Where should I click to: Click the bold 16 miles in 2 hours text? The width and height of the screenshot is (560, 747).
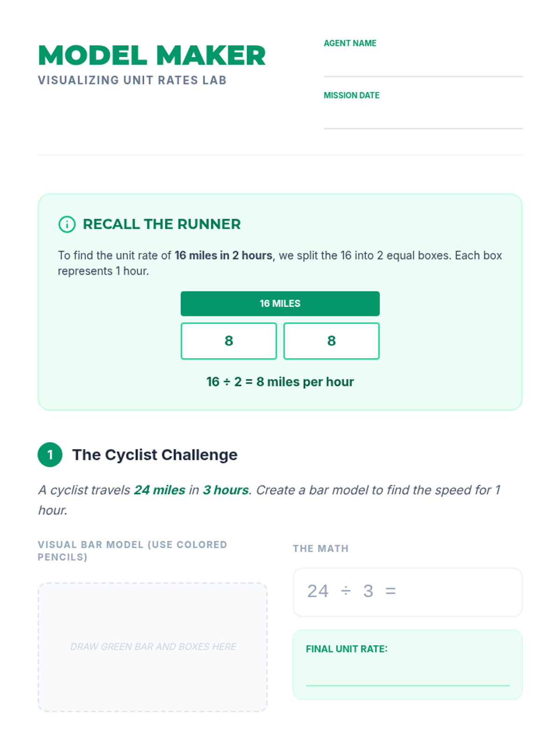[223, 255]
